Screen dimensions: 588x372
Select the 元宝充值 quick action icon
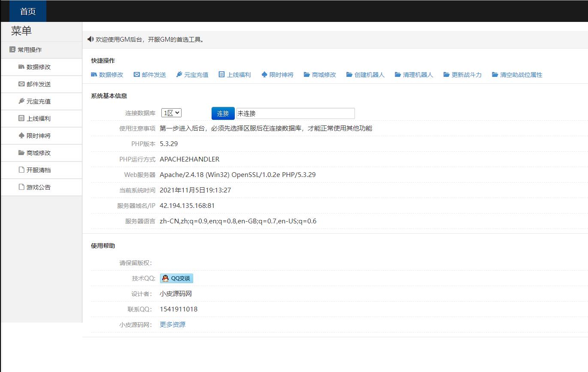(179, 74)
